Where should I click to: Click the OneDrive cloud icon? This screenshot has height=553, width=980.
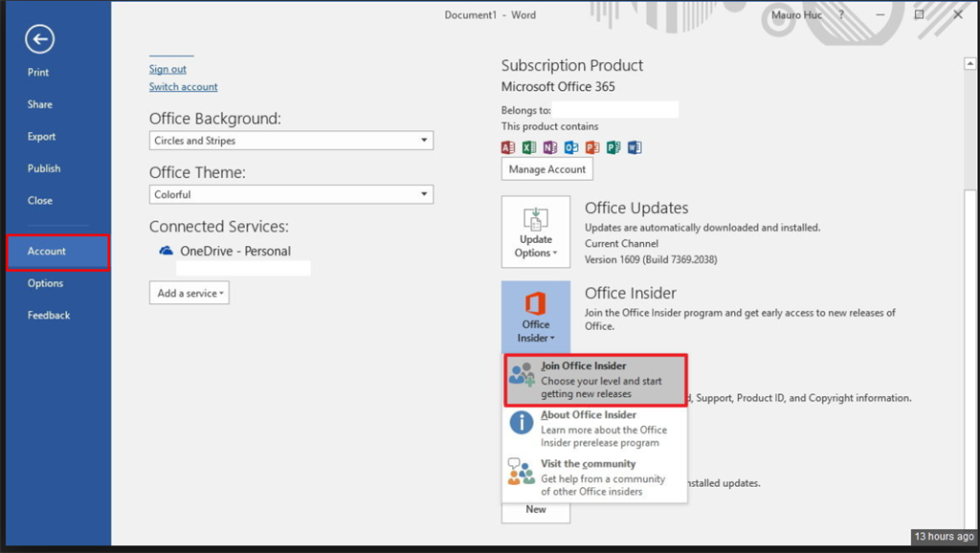click(x=166, y=251)
